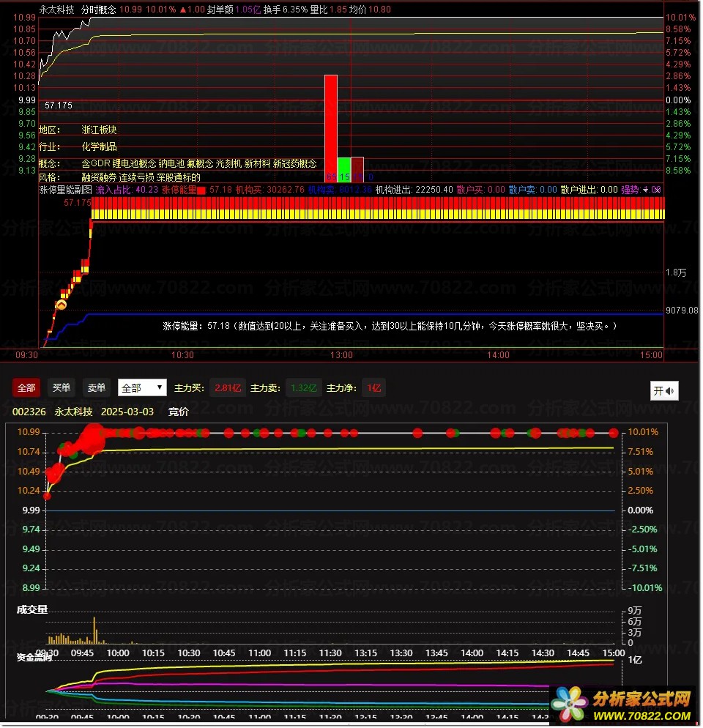Select the 全部 orders tab
Screen dimensions: 703x728
coord(26,387)
